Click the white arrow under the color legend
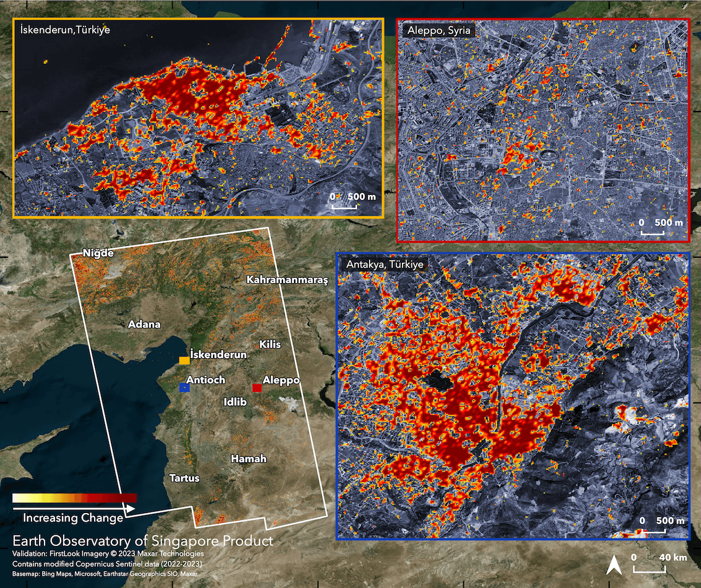 [x=74, y=508]
